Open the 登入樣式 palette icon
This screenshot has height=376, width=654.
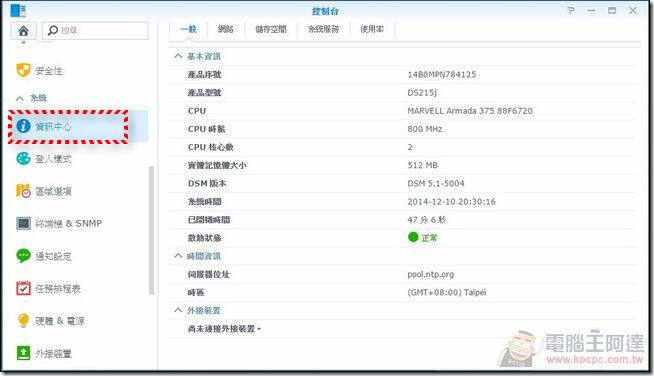pyautogui.click(x=23, y=159)
